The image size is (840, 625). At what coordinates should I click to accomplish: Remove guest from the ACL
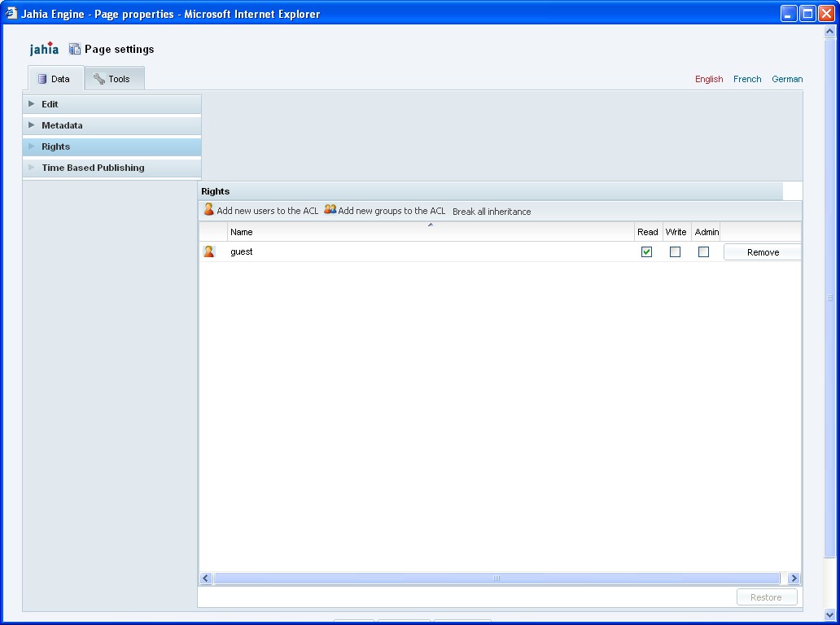click(763, 252)
